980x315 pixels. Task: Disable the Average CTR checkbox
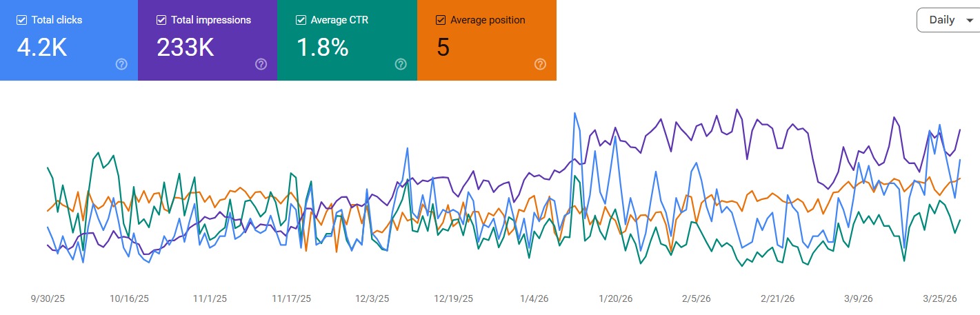tap(301, 20)
